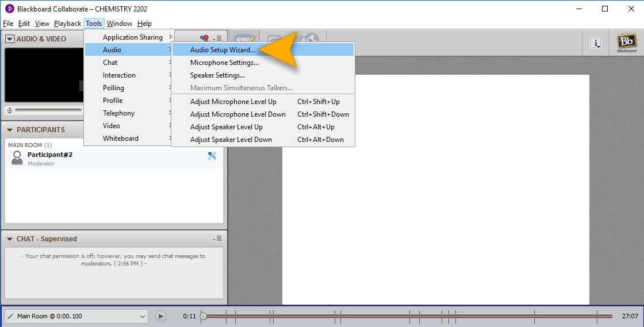The image size is (644, 327).
Task: Play the recording
Action: tap(160, 316)
